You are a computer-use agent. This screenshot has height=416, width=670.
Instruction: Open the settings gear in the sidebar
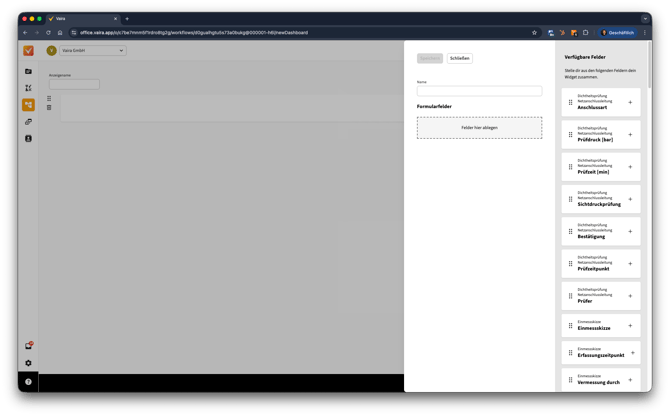click(29, 363)
